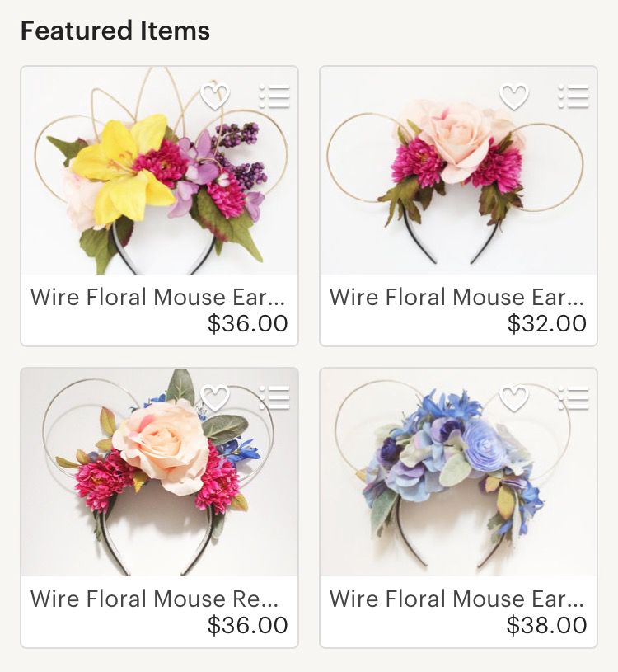This screenshot has width=618, height=672.
Task: Open the yellow lily floral ears photo
Action: [x=159, y=171]
